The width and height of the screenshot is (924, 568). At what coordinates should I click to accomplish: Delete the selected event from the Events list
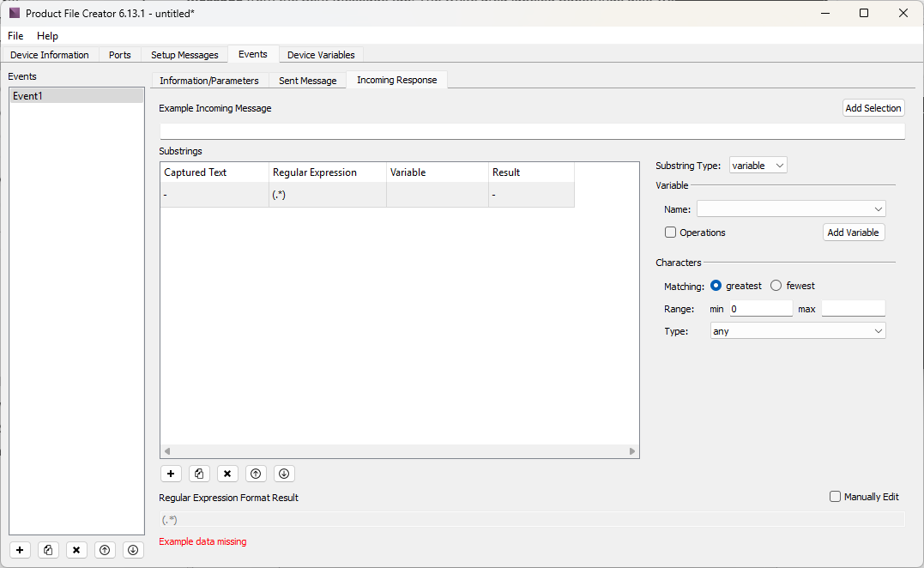(x=76, y=550)
